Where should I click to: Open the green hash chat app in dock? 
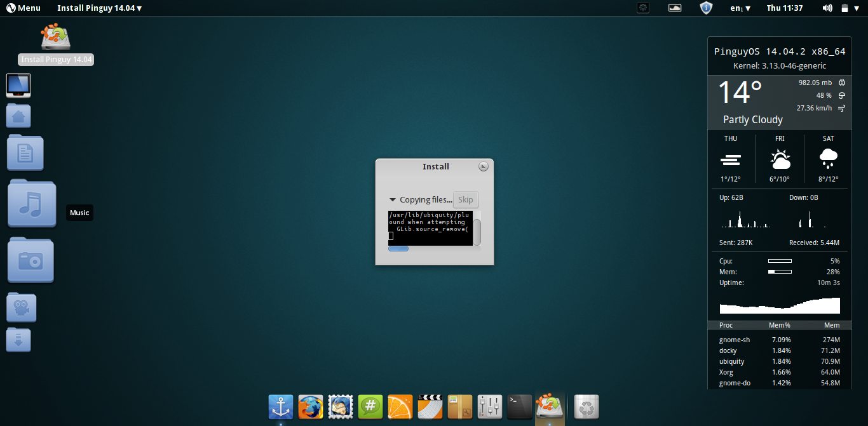(x=370, y=406)
